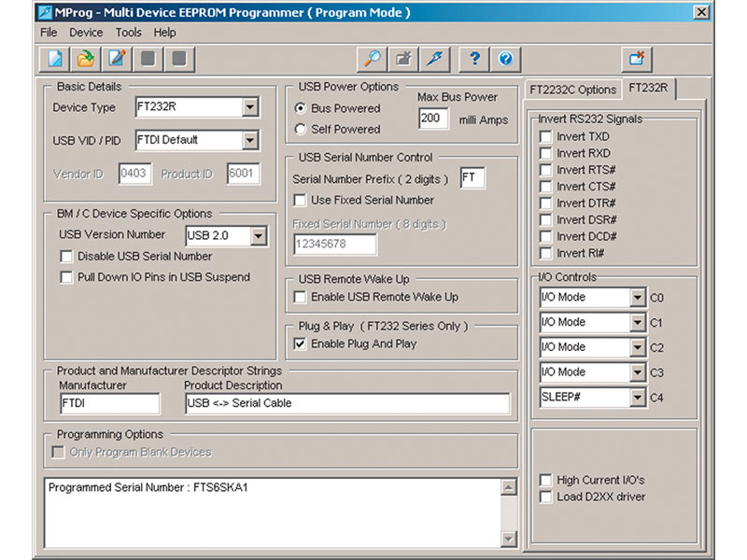Open the Device Type dropdown
Image resolution: width=747 pixels, height=560 pixels.
coord(249,106)
